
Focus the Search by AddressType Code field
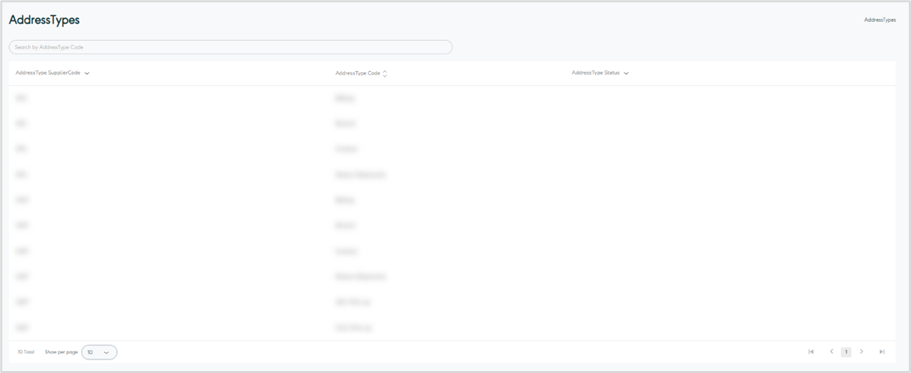tap(231, 47)
